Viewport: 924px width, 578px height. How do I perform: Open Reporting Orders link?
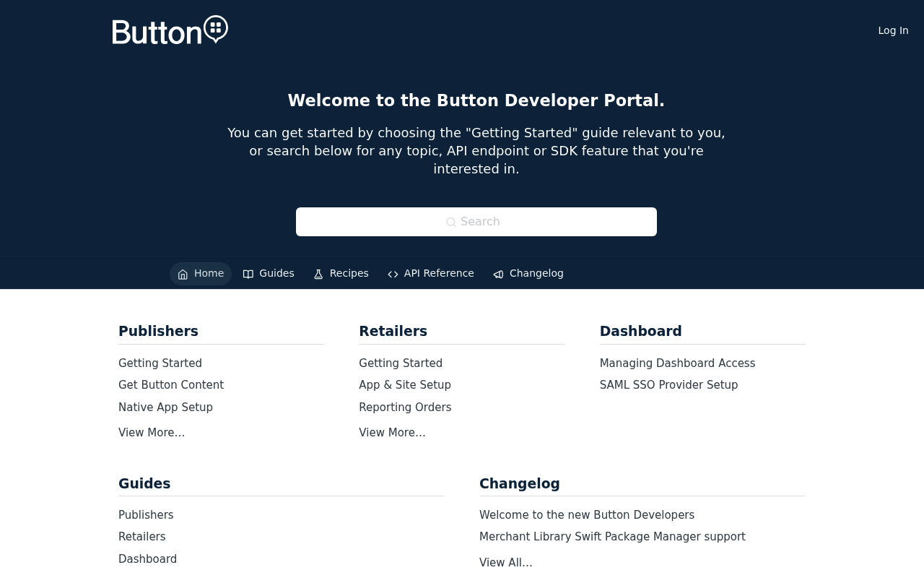point(405,407)
